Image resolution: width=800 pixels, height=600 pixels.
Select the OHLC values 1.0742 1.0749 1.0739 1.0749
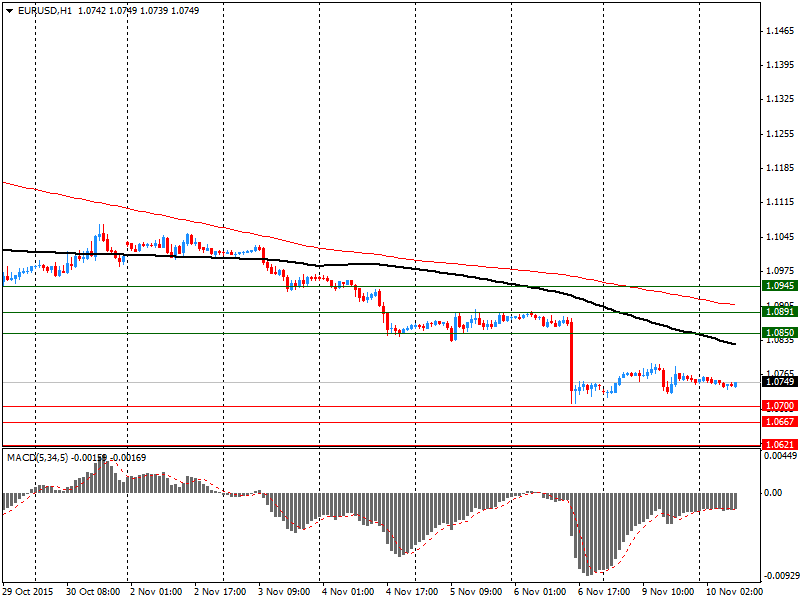138,11
